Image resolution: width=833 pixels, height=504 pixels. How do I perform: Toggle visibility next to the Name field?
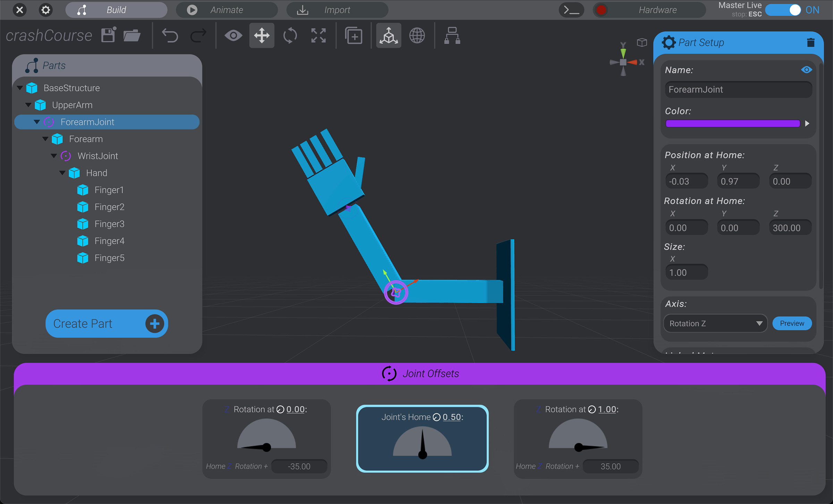coord(807,69)
